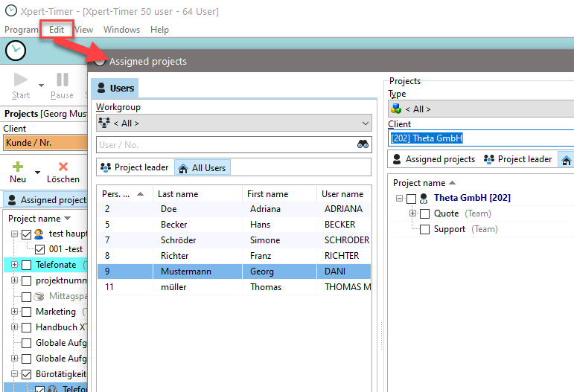Select Assigned projects filter in Projects panel
The width and height of the screenshot is (574, 392).
click(x=433, y=159)
